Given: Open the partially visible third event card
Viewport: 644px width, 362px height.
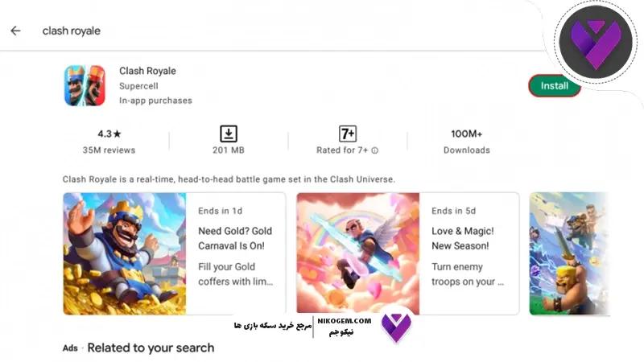Looking at the screenshot, I should tap(570, 253).
